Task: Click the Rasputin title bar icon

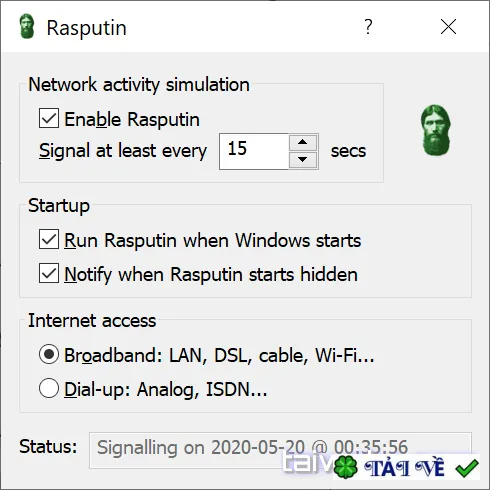Action: [27, 26]
